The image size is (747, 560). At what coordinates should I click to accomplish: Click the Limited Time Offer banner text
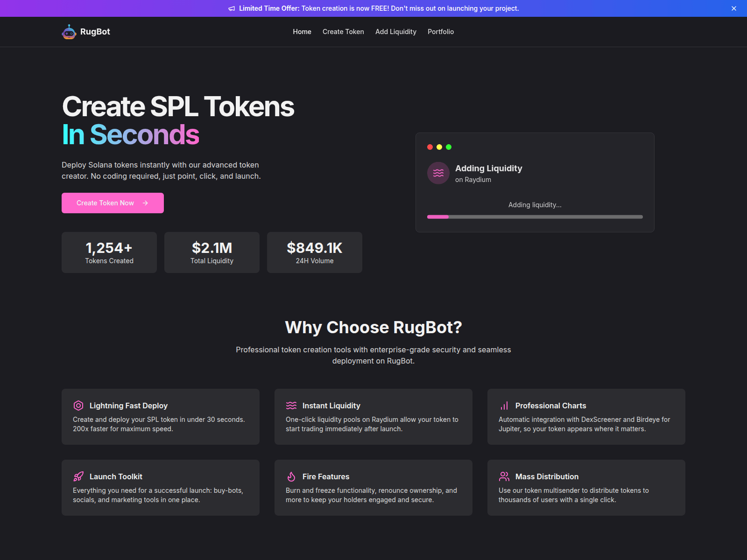click(x=379, y=8)
